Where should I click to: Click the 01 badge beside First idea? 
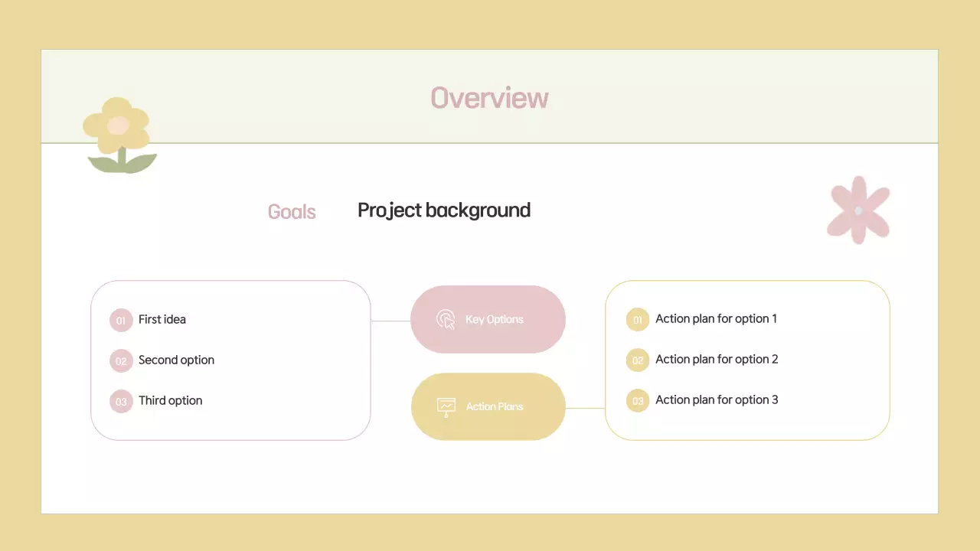[x=121, y=320]
